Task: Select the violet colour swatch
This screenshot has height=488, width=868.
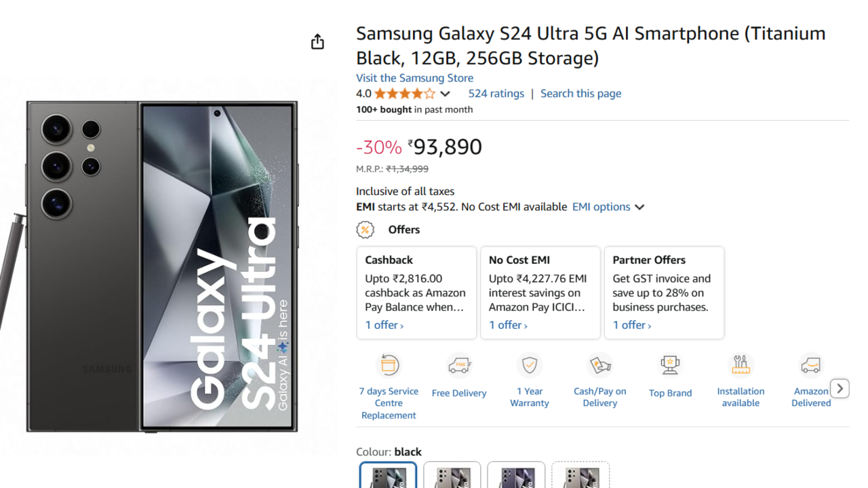Action: pyautogui.click(x=516, y=475)
